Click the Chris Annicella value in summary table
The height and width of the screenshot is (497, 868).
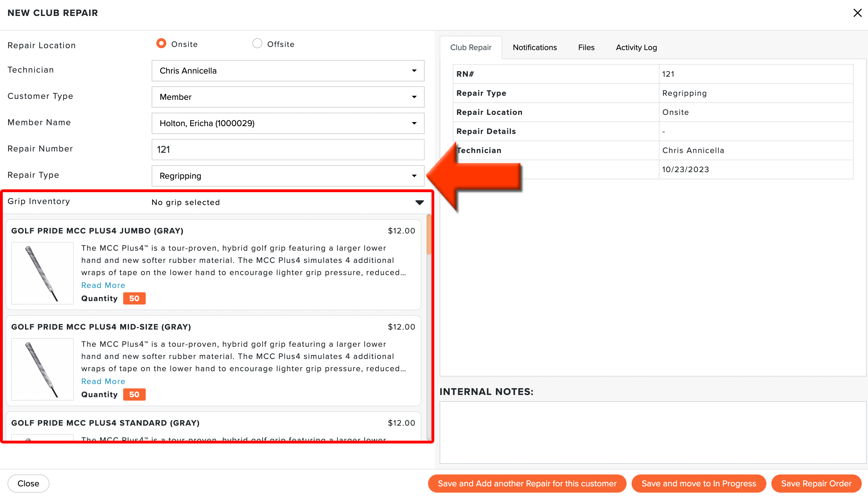pos(693,151)
